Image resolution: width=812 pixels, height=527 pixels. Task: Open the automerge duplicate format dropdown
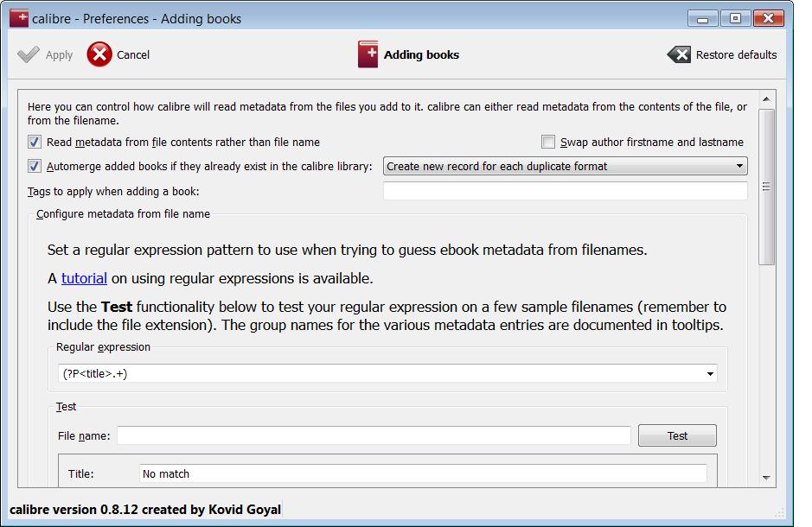[565, 166]
